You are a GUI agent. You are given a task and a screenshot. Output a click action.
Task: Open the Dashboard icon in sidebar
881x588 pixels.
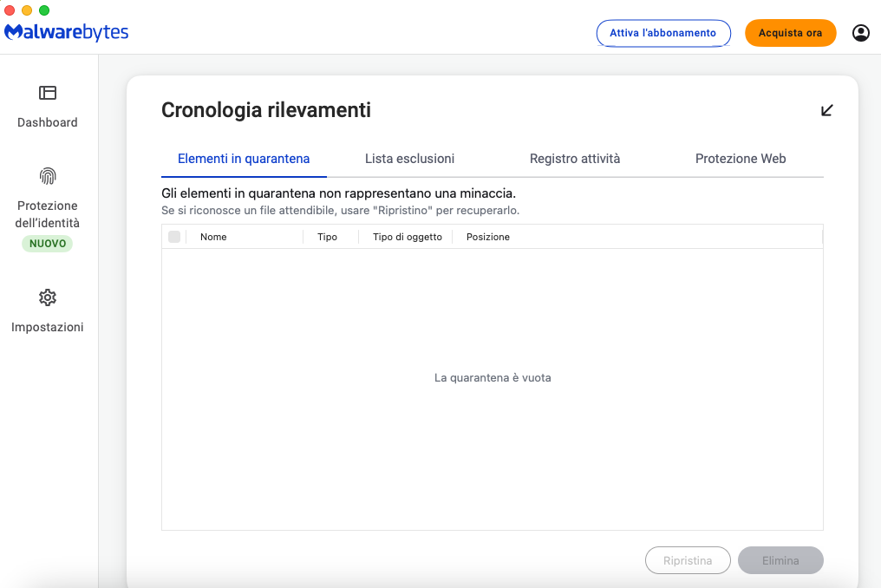[48, 93]
